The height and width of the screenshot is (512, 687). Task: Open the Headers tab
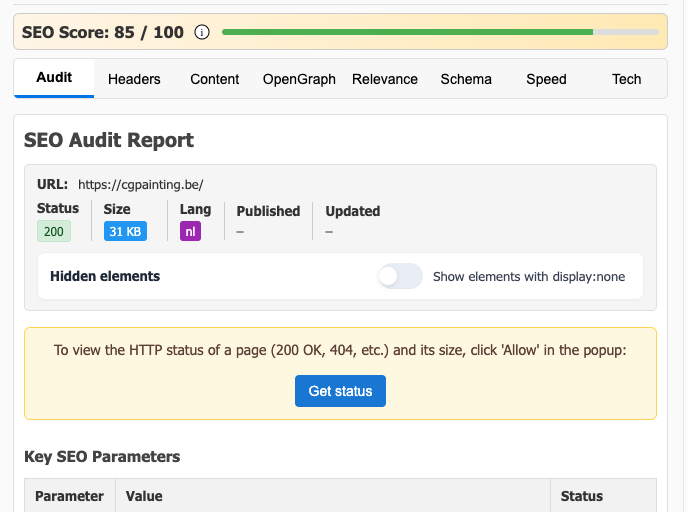pyautogui.click(x=134, y=79)
